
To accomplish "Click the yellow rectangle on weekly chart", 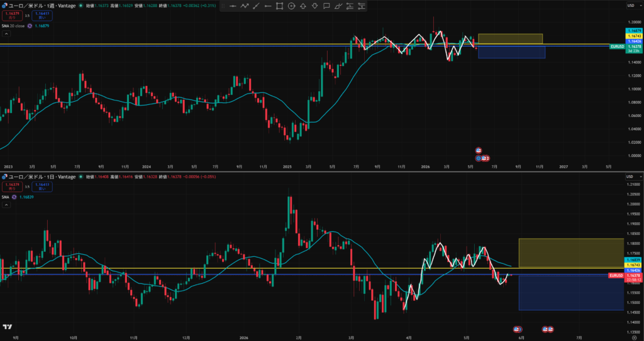I will [x=510, y=38].
